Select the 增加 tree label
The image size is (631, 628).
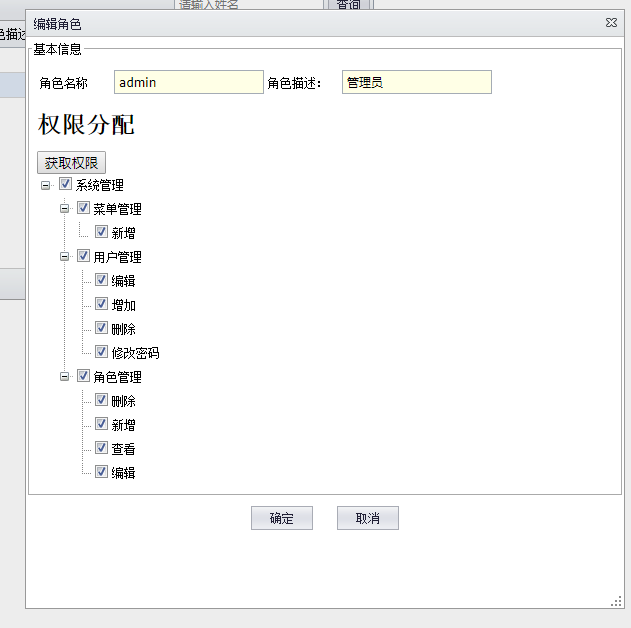(x=124, y=305)
